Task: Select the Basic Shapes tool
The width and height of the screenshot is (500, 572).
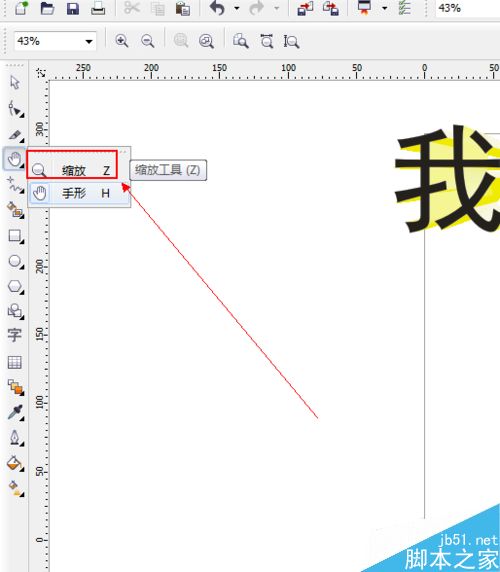Action: coord(15,312)
